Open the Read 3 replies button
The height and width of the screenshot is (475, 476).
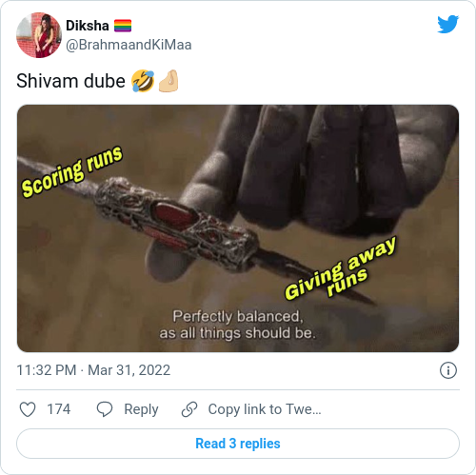(238, 444)
